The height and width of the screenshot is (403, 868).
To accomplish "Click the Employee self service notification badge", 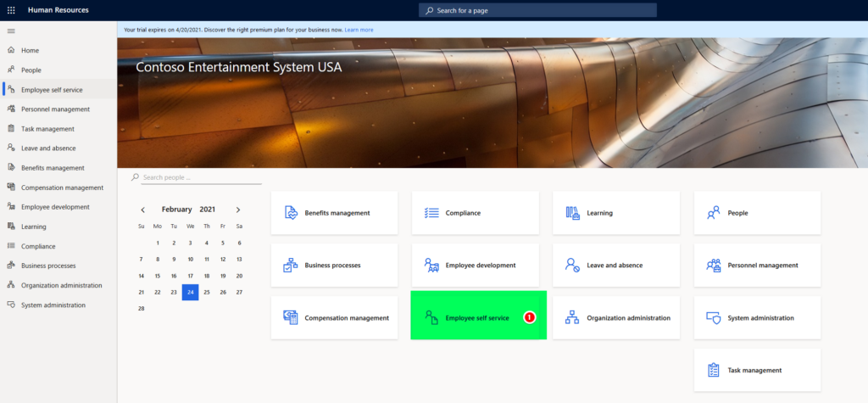I will tap(530, 317).
